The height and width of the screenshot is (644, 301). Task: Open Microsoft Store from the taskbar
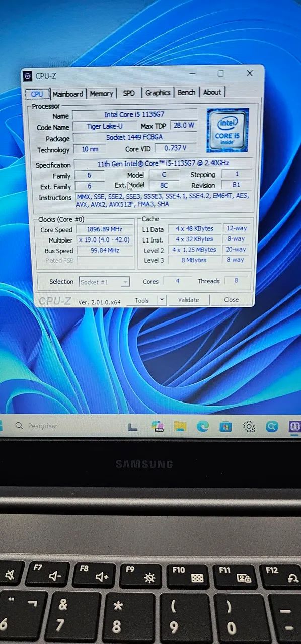click(225, 427)
